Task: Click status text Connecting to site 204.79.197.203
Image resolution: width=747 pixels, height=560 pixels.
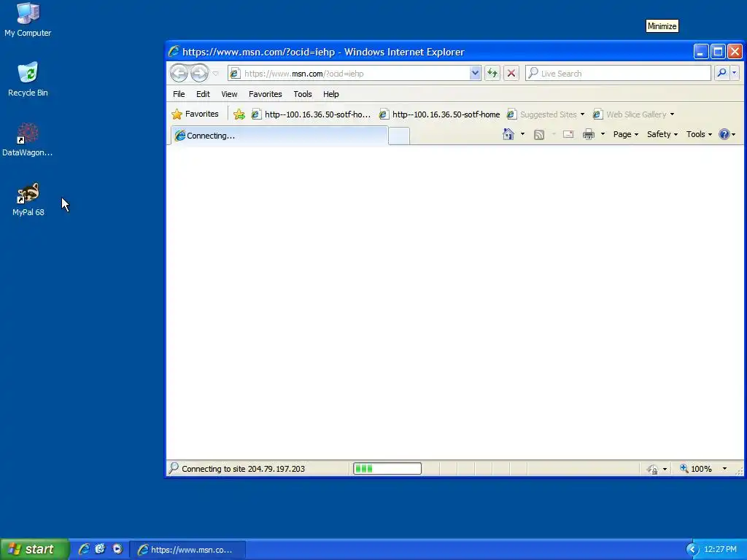Action: point(243,469)
